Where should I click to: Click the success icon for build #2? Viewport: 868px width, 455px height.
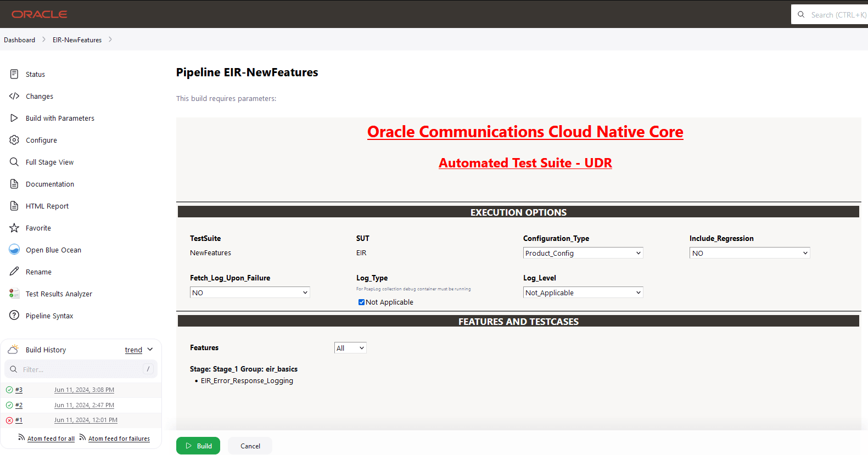pos(9,405)
